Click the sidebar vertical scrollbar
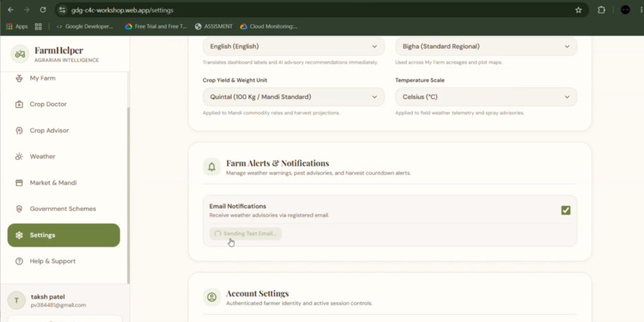Screen dimensions: 644x322 pos(128,195)
